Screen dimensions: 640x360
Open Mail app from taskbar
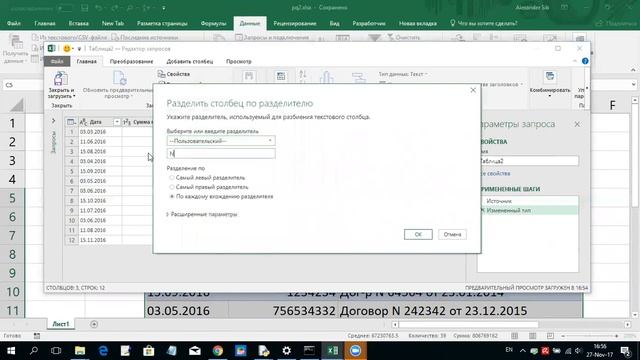pos(195,351)
